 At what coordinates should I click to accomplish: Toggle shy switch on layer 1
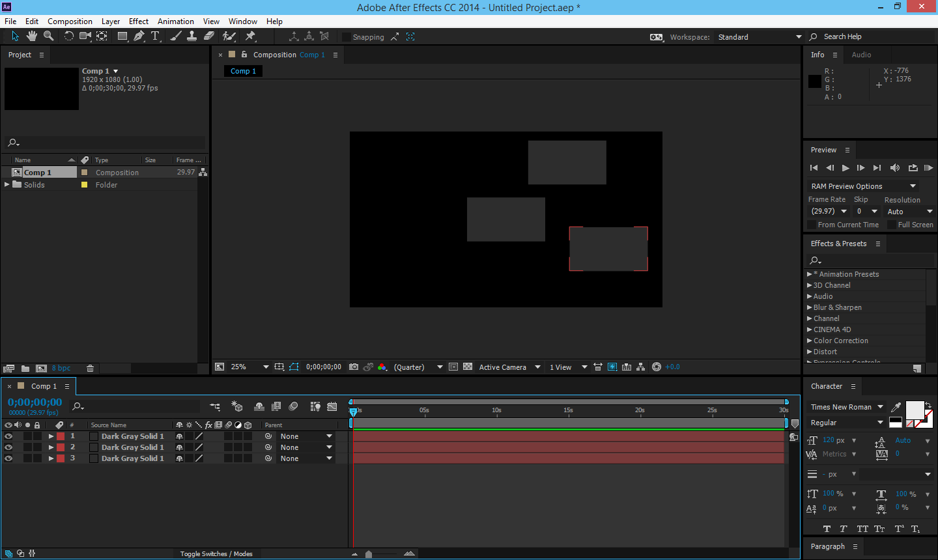pos(179,436)
